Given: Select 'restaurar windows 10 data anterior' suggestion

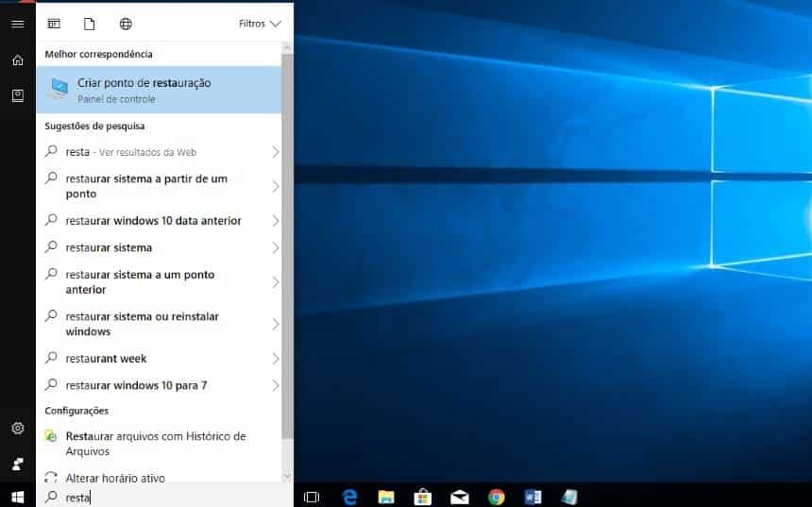Looking at the screenshot, I should click(159, 221).
